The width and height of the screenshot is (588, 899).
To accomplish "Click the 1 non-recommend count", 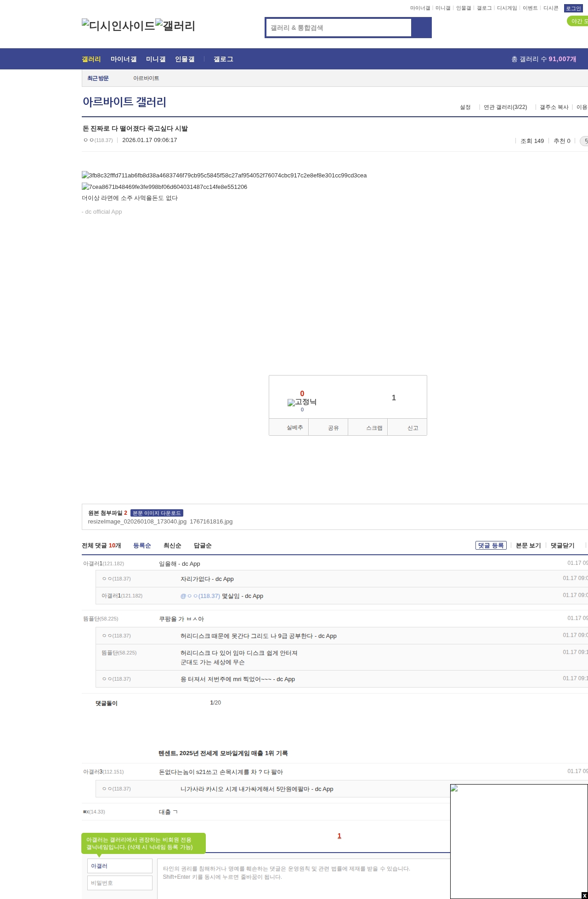I will 394,398.
